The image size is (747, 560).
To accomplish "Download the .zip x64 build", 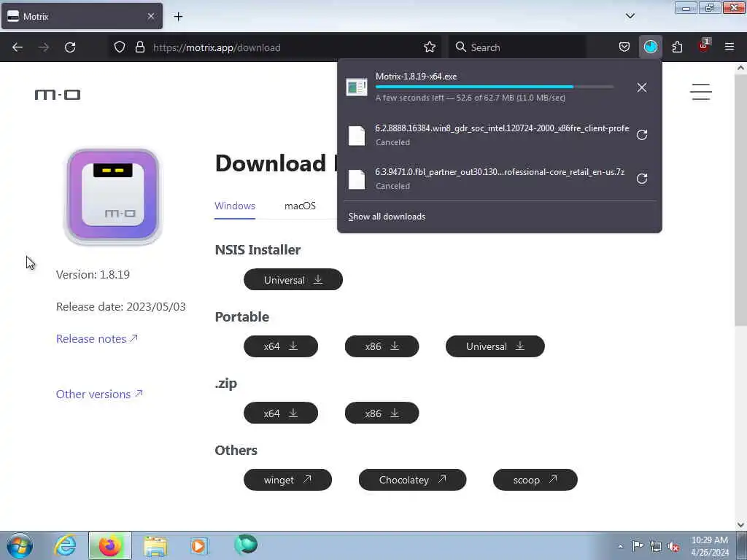I will pyautogui.click(x=281, y=413).
